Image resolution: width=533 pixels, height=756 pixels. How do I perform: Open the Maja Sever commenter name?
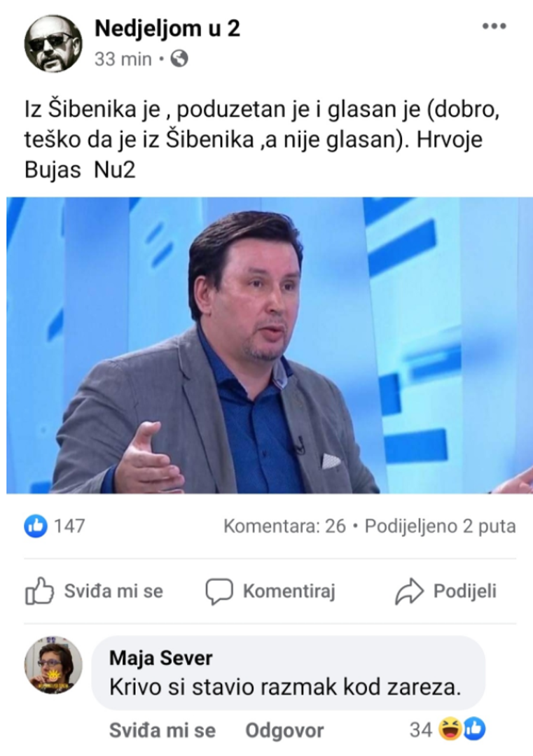160,658
